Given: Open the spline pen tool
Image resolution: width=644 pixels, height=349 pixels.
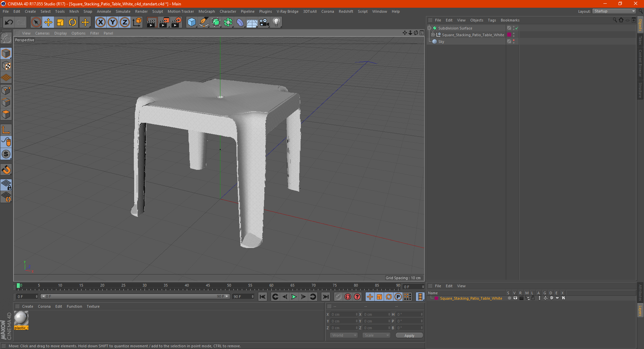Looking at the screenshot, I should point(204,22).
